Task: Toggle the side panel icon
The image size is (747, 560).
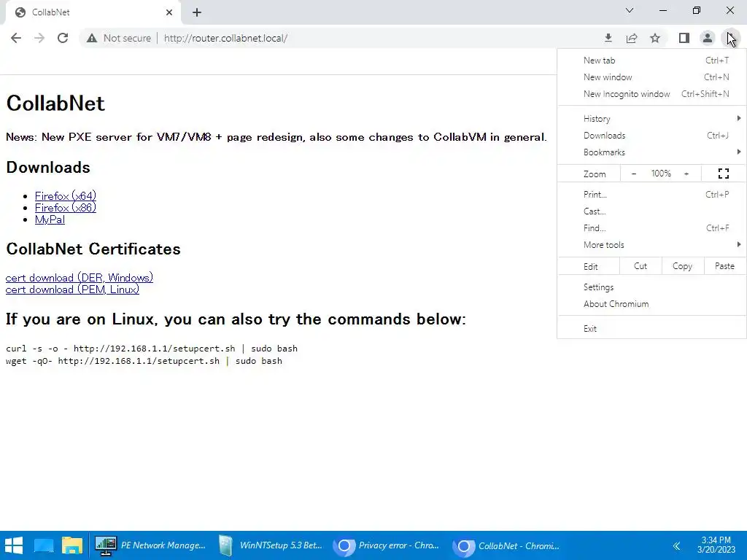Action: tap(684, 38)
